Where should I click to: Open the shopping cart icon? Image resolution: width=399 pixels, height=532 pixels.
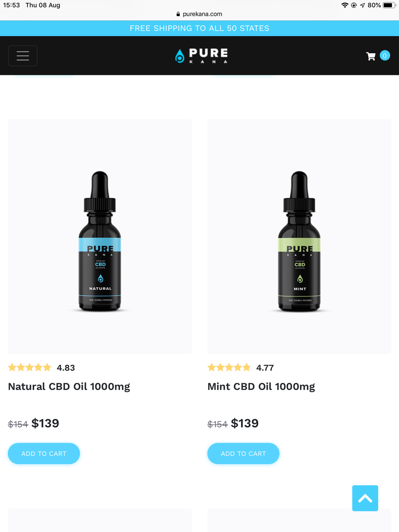coord(371,56)
